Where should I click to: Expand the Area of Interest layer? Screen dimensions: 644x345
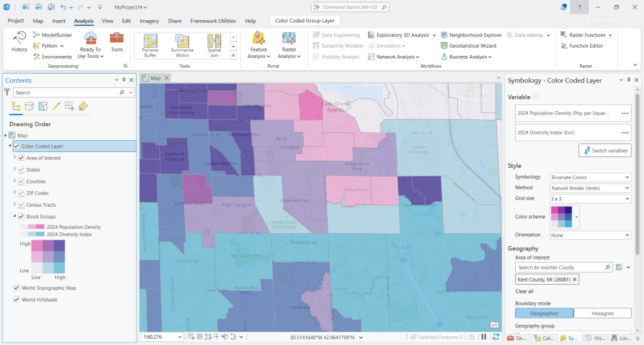pos(15,158)
